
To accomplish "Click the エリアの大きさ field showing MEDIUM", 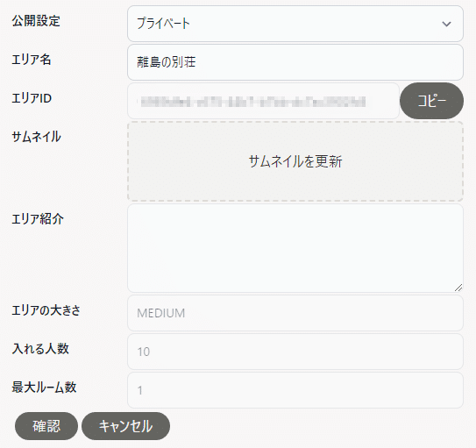I will click(295, 313).
